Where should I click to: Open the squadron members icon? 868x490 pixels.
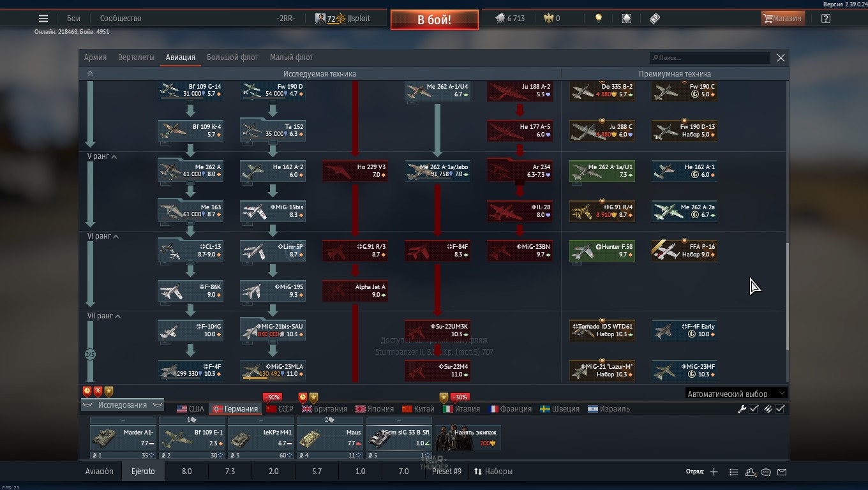click(751, 472)
